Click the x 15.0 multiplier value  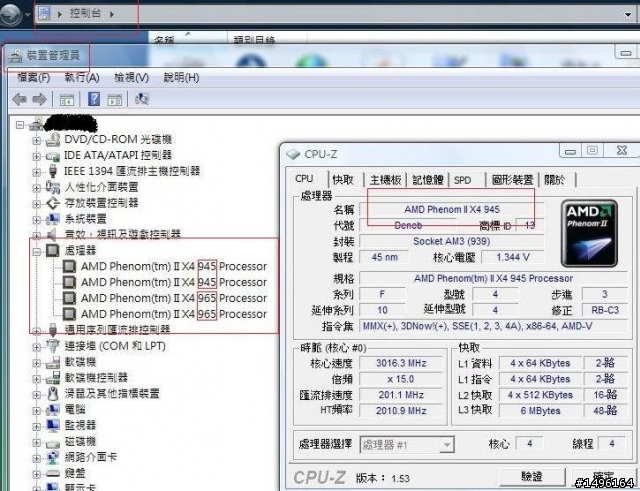click(x=401, y=379)
